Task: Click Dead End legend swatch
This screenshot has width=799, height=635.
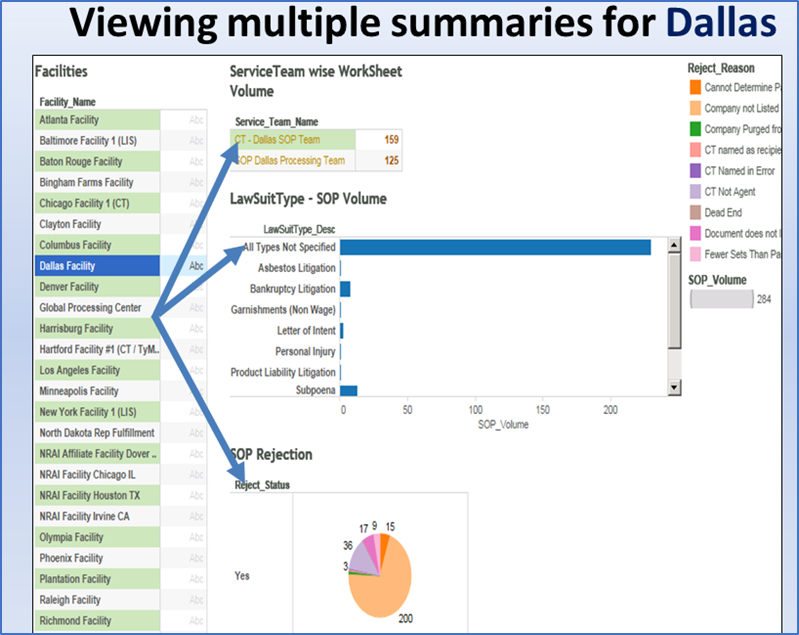Action: coord(694,212)
